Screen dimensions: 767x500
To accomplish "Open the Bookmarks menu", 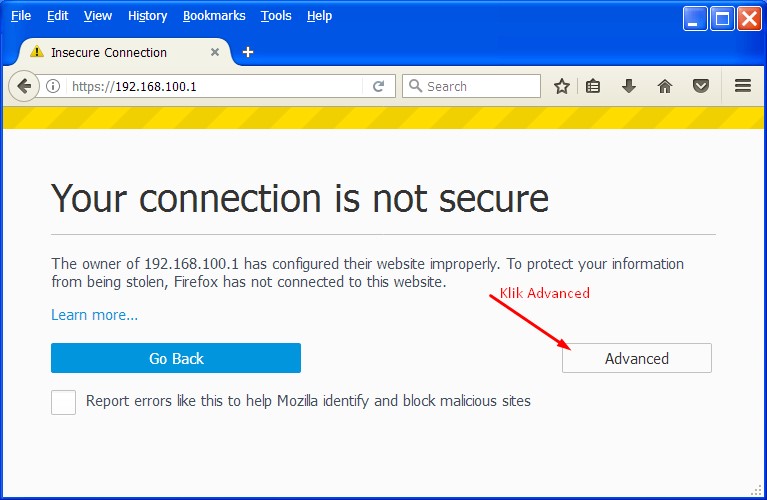I will pyautogui.click(x=214, y=16).
